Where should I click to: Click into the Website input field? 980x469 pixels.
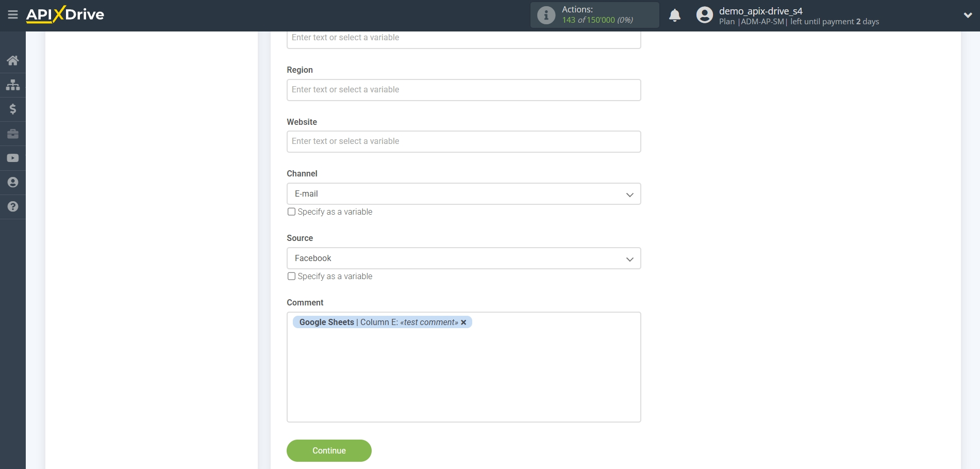463,141
